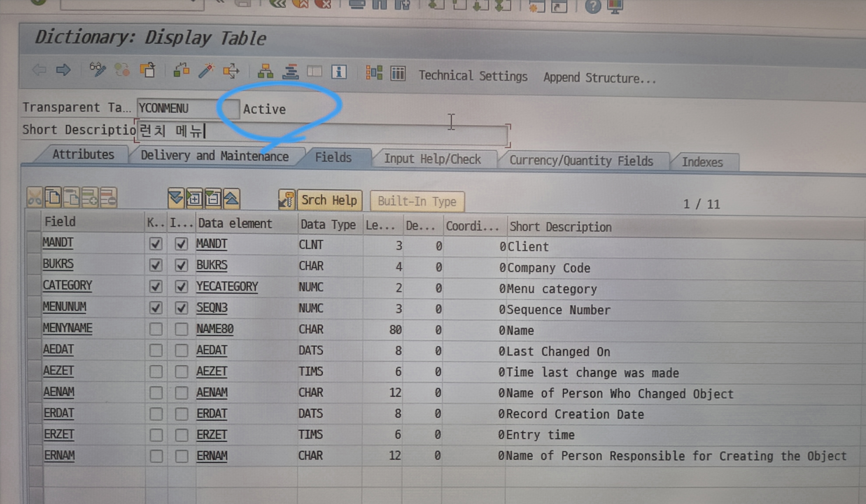Check the Key checkbox for MENYNAME
Screen dimensions: 866x504
156,329
